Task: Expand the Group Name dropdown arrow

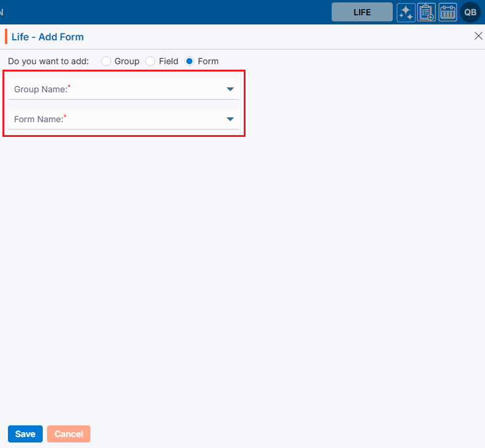Action: tap(230, 89)
